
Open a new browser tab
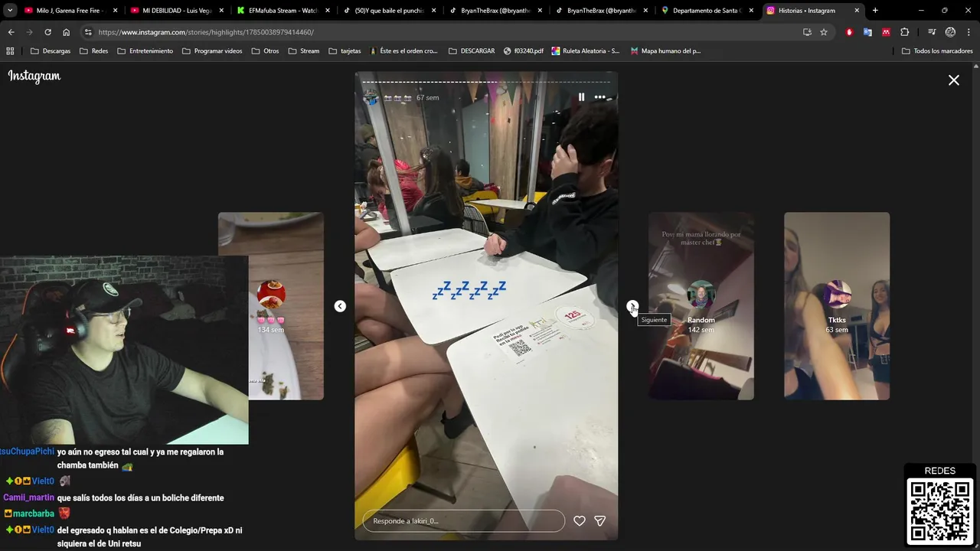(x=875, y=11)
